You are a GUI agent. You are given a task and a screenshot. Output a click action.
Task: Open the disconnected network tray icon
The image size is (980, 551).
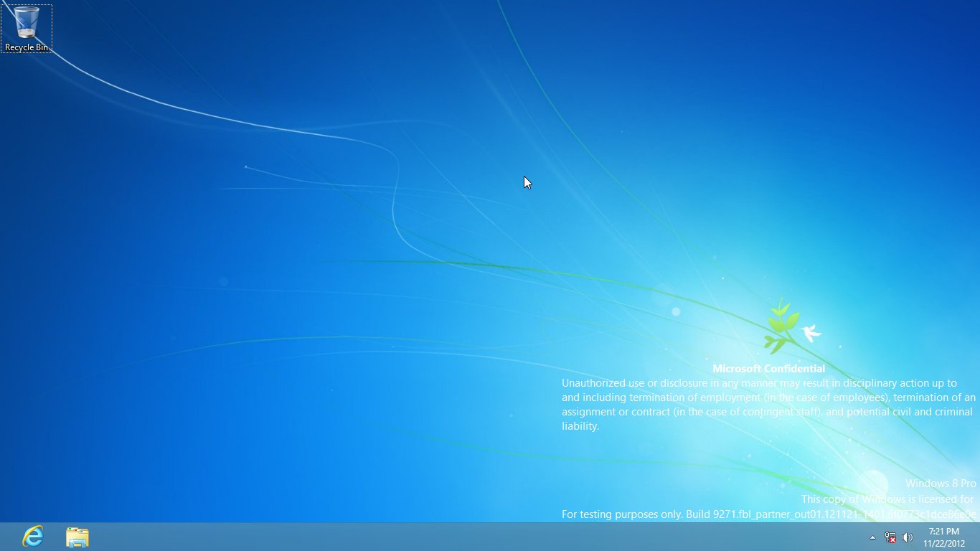(890, 537)
